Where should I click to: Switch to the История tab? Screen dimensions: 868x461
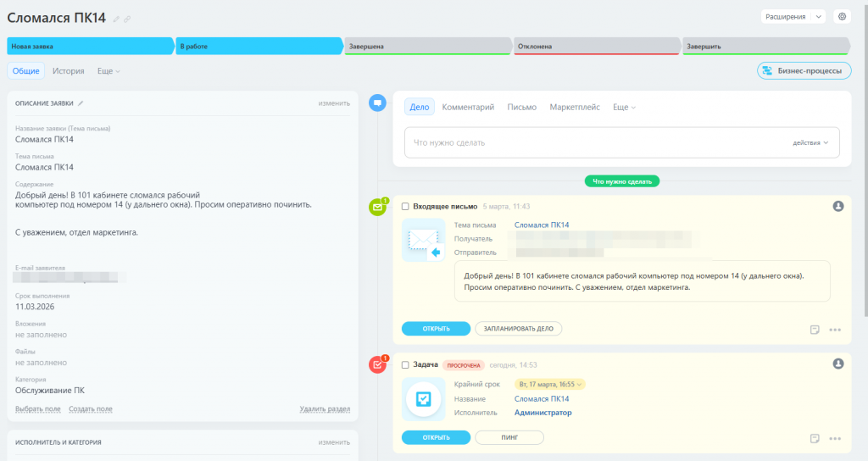click(68, 71)
